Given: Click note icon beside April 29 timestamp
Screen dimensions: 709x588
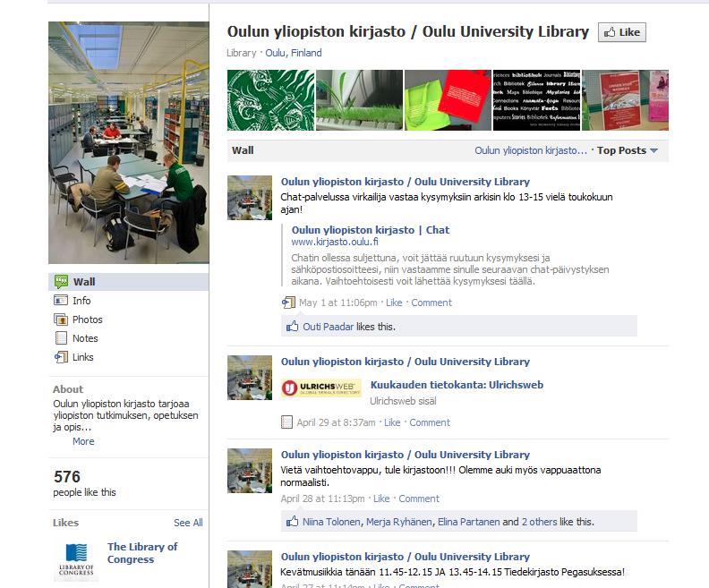Looking at the screenshot, I should pos(286,422).
